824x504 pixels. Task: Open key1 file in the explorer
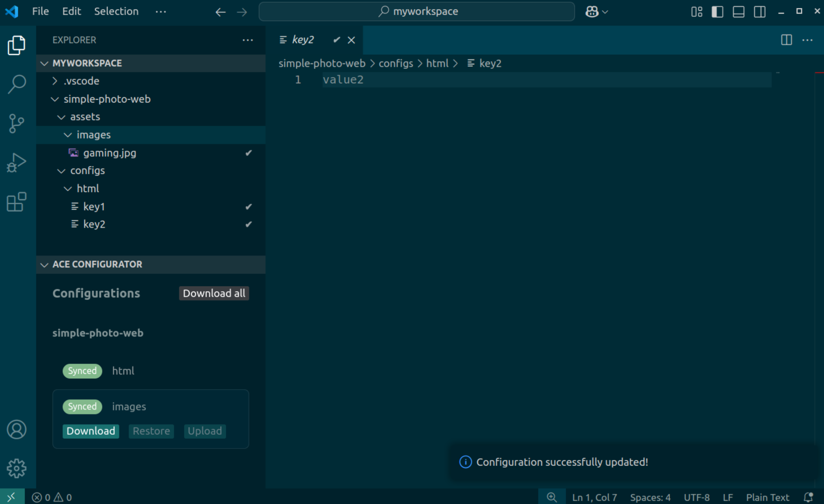click(150, 207)
